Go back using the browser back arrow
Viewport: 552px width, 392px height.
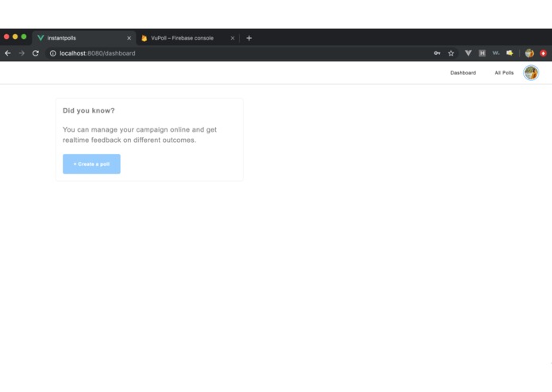(x=8, y=53)
